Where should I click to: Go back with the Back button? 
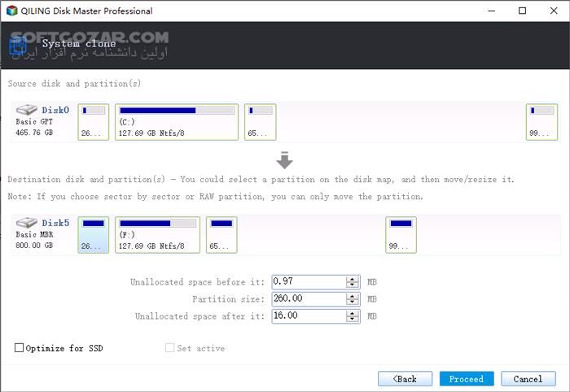[x=405, y=379]
